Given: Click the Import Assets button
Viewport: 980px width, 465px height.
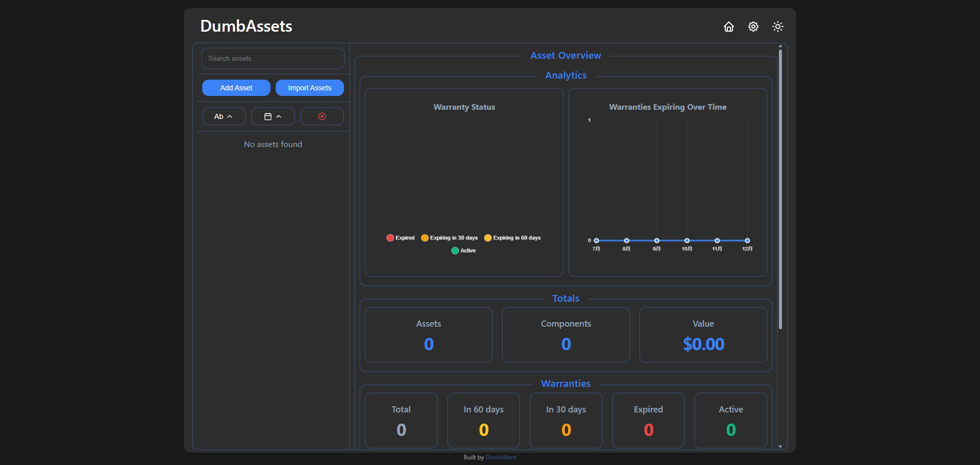Looking at the screenshot, I should (310, 88).
